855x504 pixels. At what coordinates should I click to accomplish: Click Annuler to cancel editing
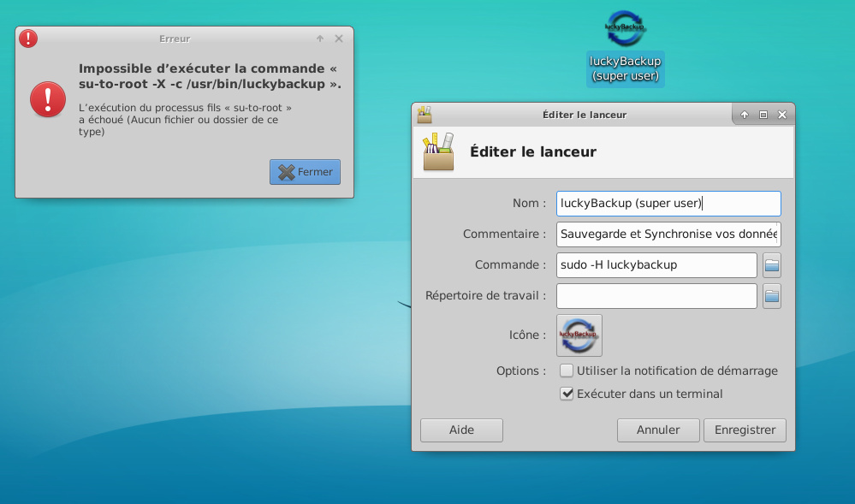tap(658, 430)
